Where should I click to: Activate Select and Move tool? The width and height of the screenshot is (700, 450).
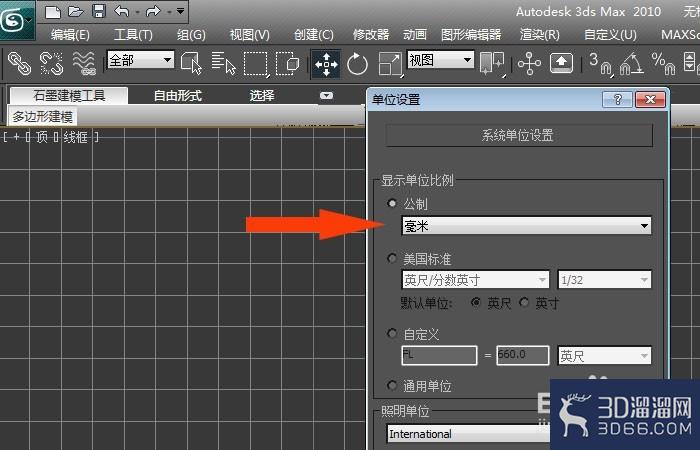tap(326, 64)
